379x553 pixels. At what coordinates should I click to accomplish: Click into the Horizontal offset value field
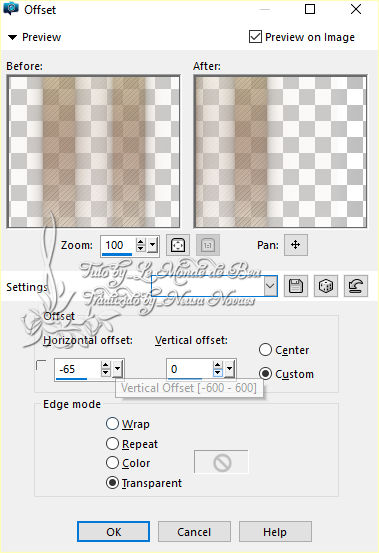[x=77, y=369]
